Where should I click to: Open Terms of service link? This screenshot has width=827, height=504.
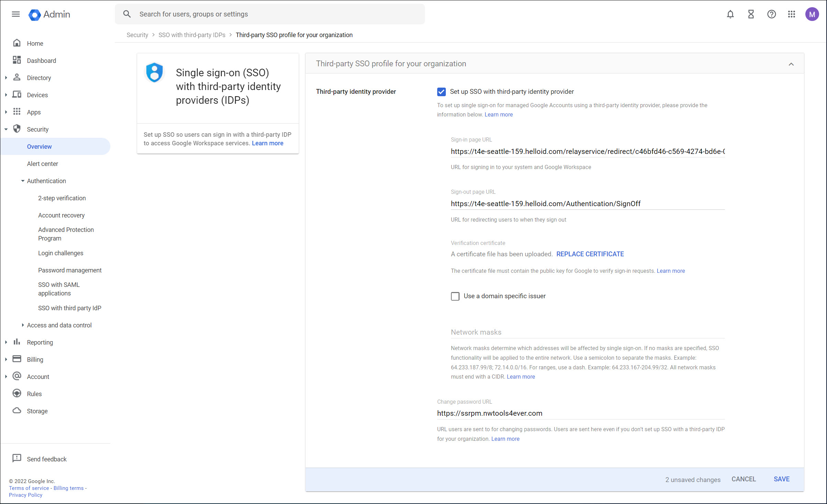pyautogui.click(x=29, y=488)
